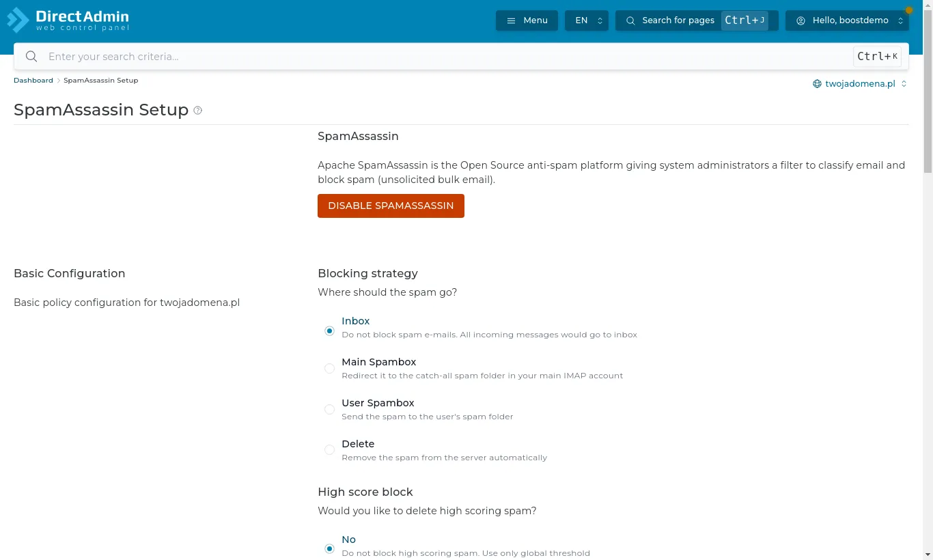This screenshot has height=560, width=933.
Task: Select the Main Spambox option
Action: pyautogui.click(x=329, y=369)
